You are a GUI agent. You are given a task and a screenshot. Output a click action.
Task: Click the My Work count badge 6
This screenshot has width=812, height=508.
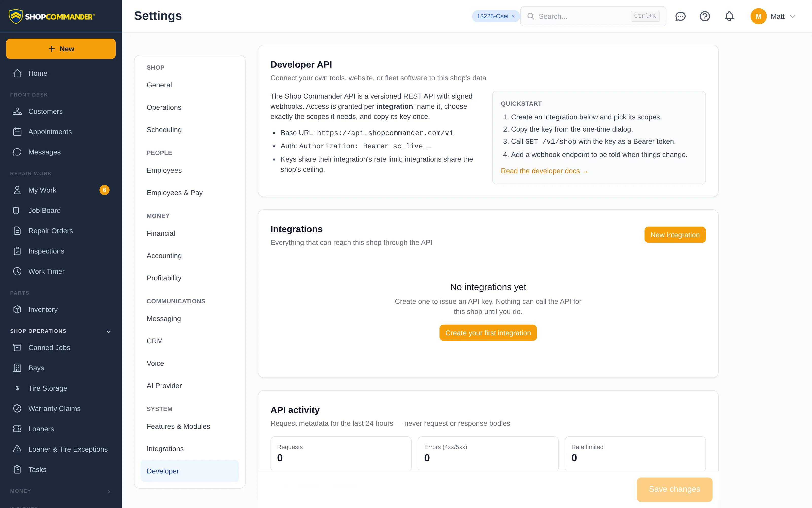coord(104,190)
